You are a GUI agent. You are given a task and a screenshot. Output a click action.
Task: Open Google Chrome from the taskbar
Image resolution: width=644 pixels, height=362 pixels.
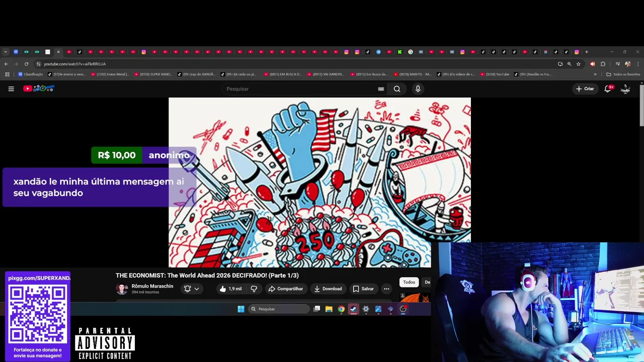[x=341, y=309]
